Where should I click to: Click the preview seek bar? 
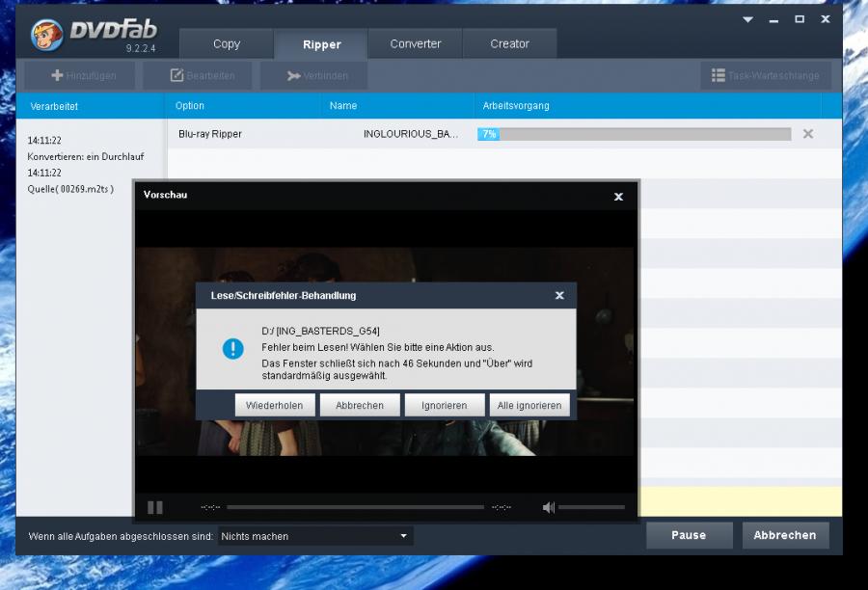pyautogui.click(x=355, y=507)
